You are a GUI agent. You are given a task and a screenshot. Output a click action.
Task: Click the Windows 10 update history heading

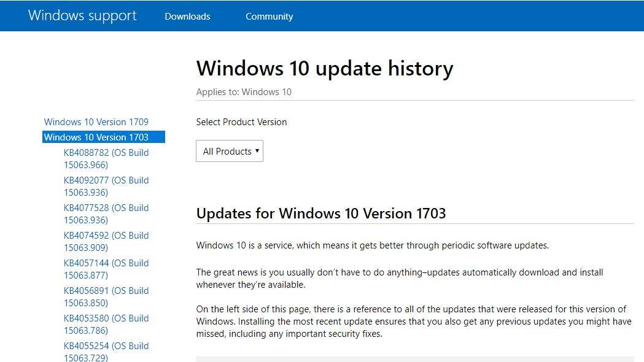[x=325, y=68]
